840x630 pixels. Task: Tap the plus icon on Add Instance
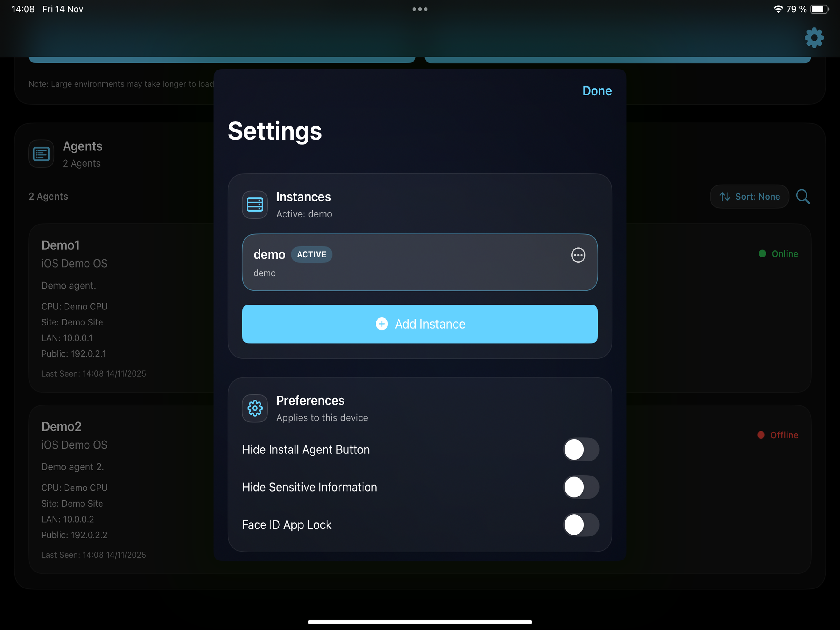coord(382,324)
